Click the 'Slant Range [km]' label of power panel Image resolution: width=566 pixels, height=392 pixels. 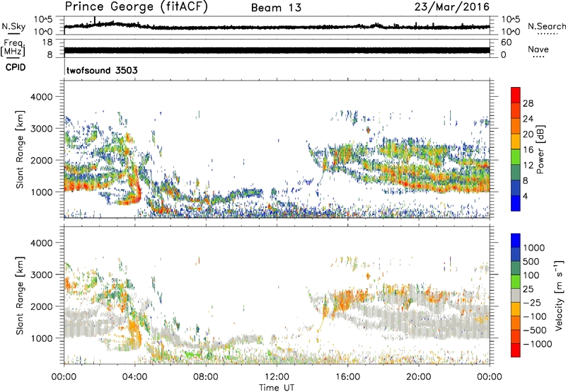[20, 149]
